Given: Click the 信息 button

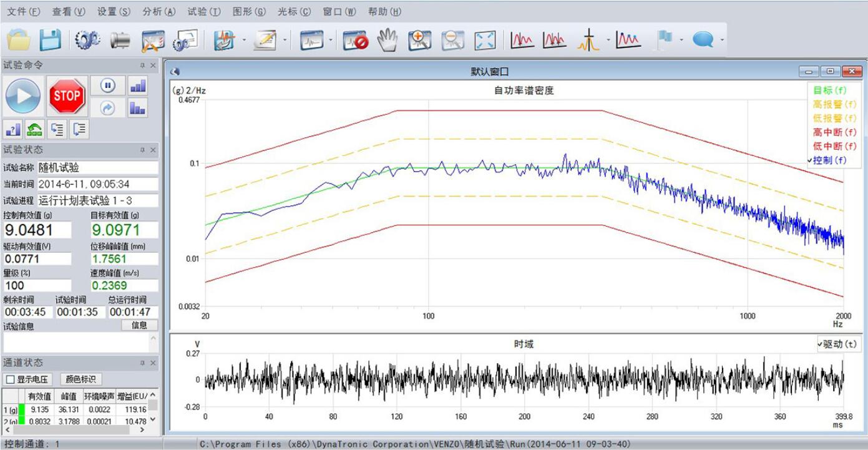Looking at the screenshot, I should tap(139, 325).
